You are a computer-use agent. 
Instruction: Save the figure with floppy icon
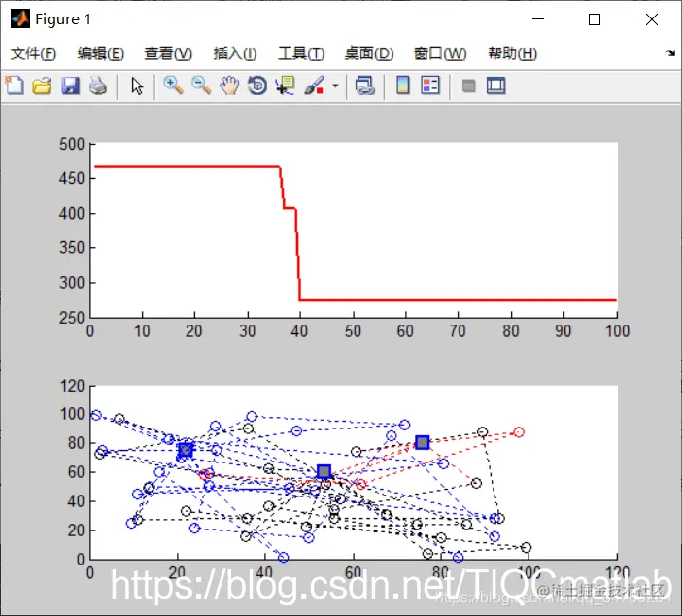(70, 86)
